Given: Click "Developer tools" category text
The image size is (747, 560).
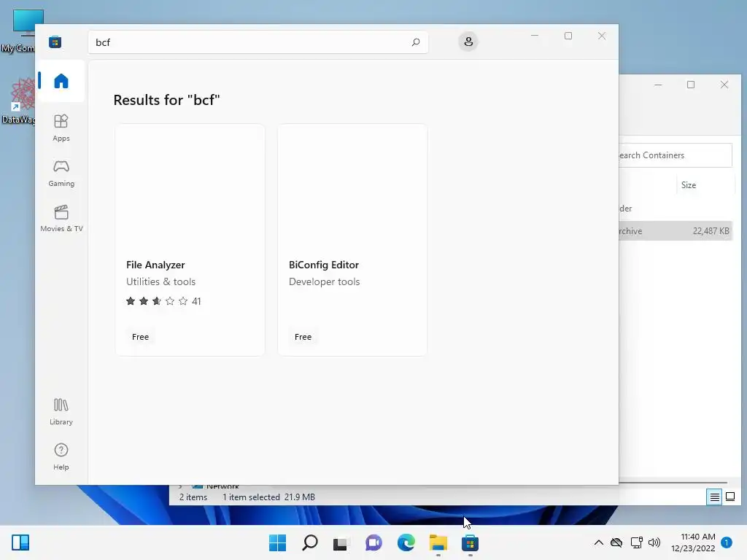Looking at the screenshot, I should click(x=324, y=281).
